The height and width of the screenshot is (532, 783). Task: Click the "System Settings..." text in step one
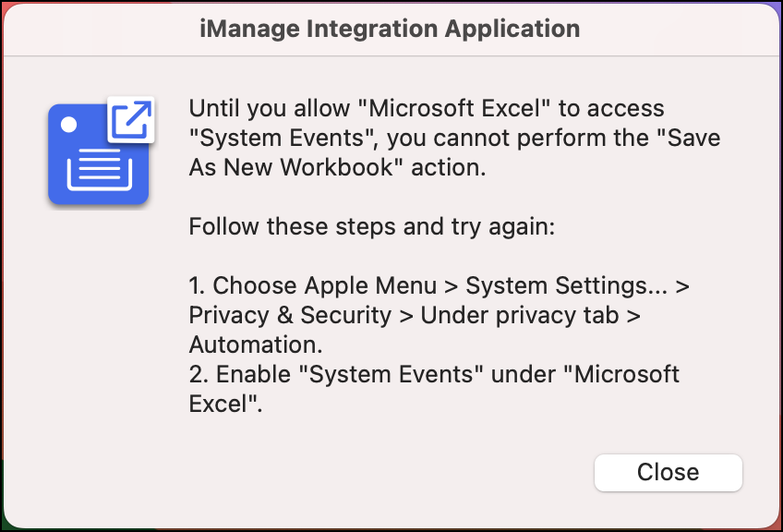pyautogui.click(x=567, y=285)
